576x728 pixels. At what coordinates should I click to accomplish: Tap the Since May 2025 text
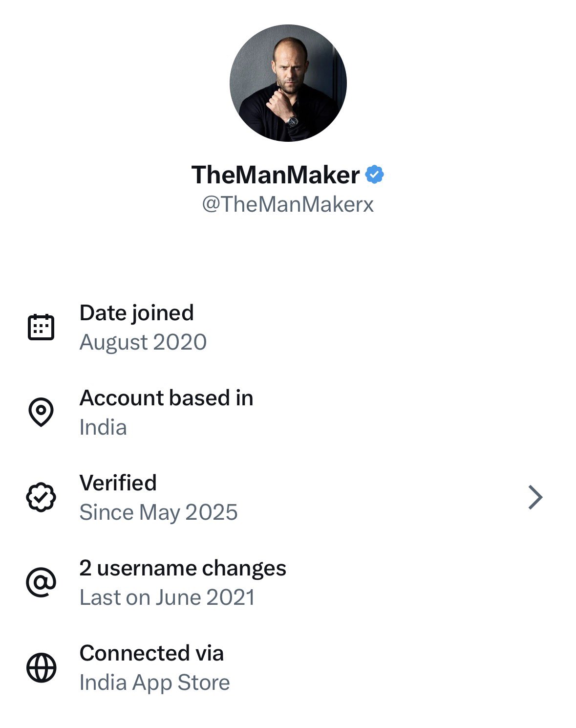pyautogui.click(x=158, y=512)
